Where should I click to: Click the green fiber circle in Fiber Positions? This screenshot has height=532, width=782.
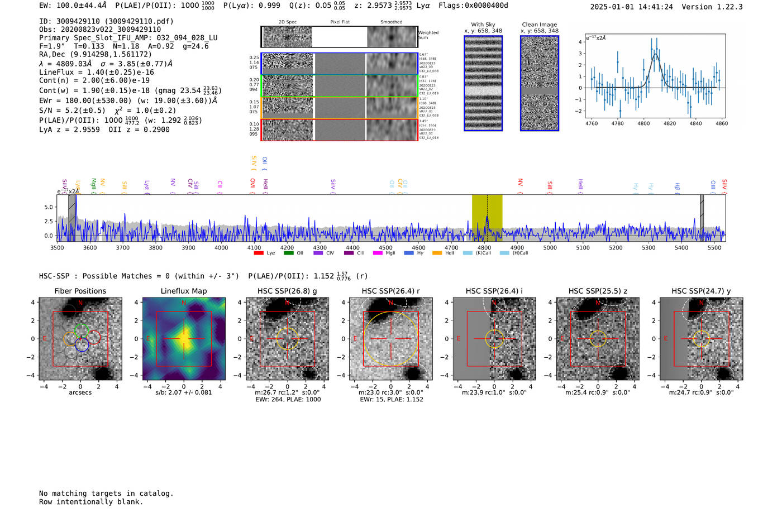click(82, 330)
